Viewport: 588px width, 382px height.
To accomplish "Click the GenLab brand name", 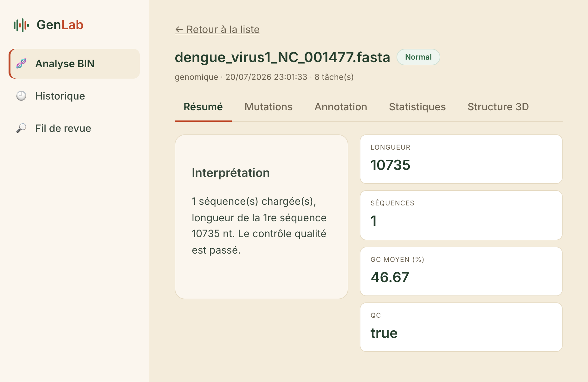I will click(x=60, y=25).
